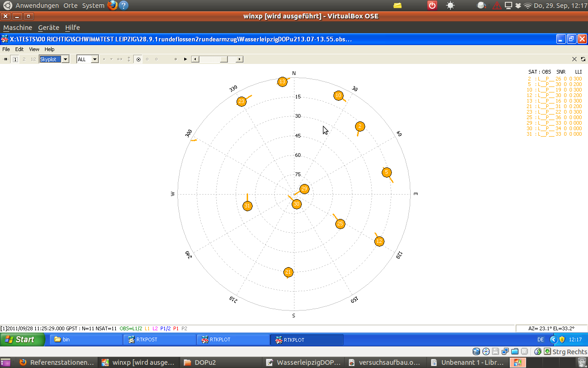Open the View menu
Image resolution: width=588 pixels, height=368 pixels.
pyautogui.click(x=34, y=49)
